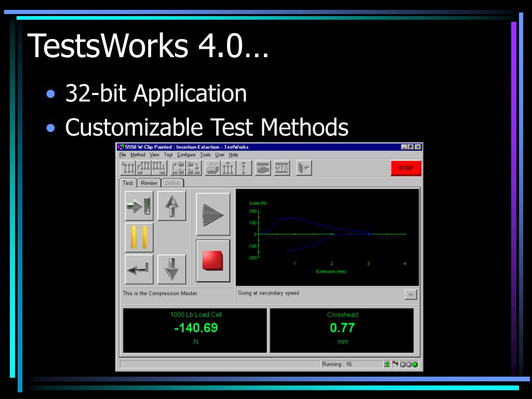Click the yellow pause bars button

[139, 237]
